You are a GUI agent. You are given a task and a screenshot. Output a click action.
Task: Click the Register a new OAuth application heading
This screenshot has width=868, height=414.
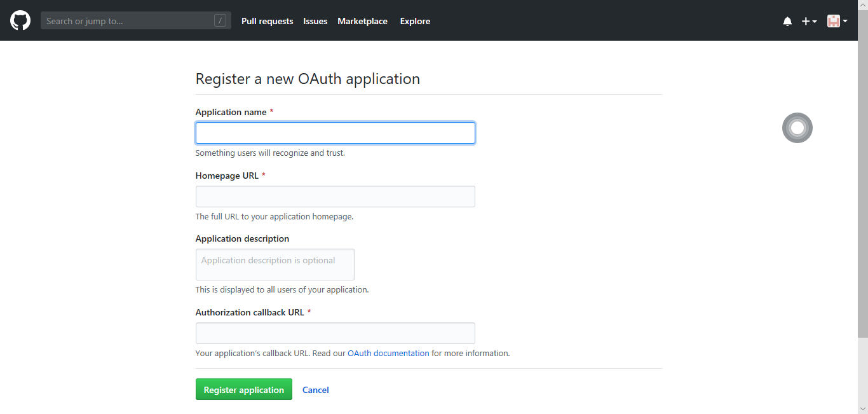point(308,79)
